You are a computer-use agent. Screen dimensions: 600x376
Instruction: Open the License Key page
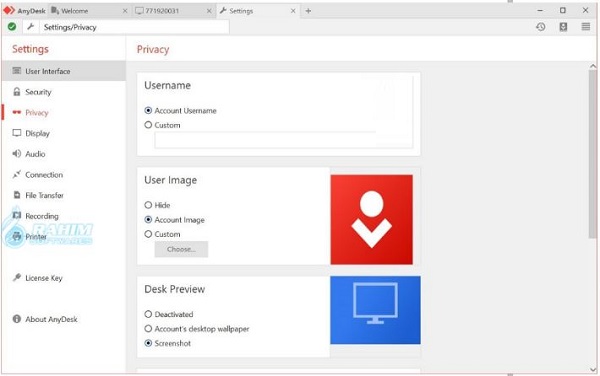click(64, 278)
